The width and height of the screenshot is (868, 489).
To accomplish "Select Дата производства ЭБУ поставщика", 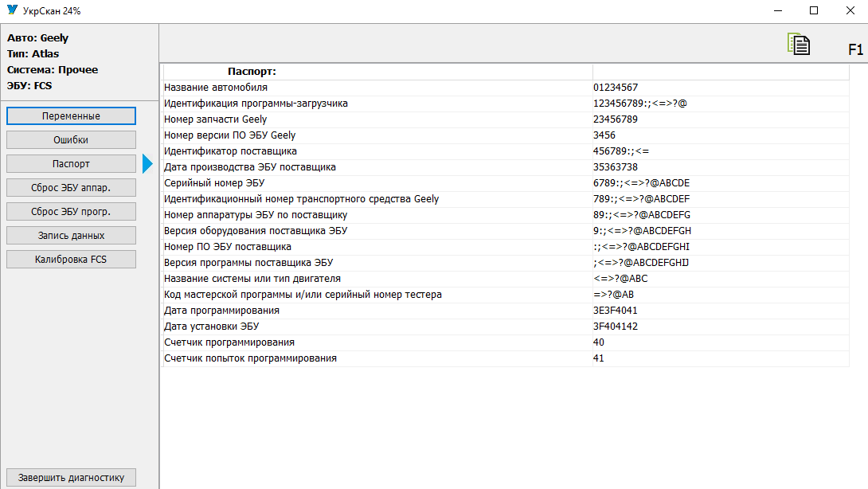I will 250,167.
